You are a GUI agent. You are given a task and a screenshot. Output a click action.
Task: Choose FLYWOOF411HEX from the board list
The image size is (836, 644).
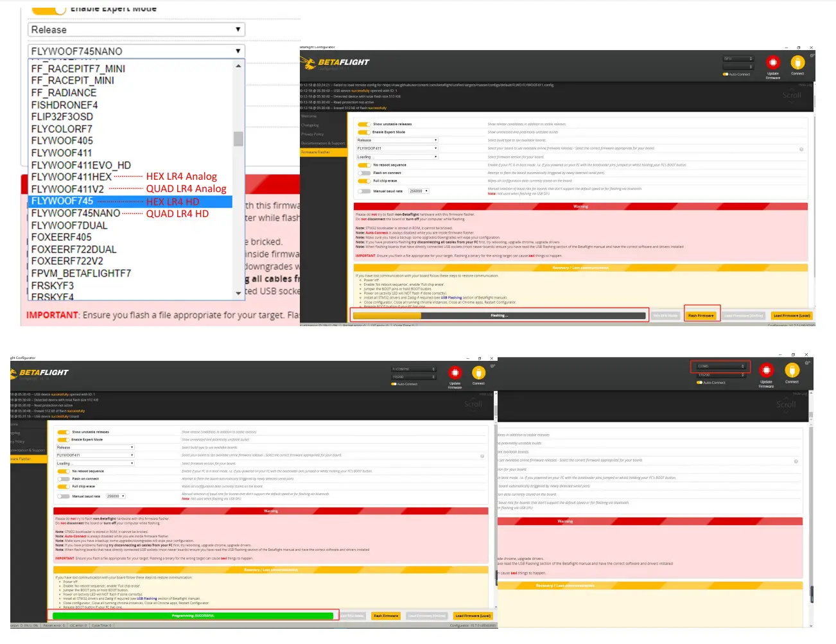[x=71, y=177]
